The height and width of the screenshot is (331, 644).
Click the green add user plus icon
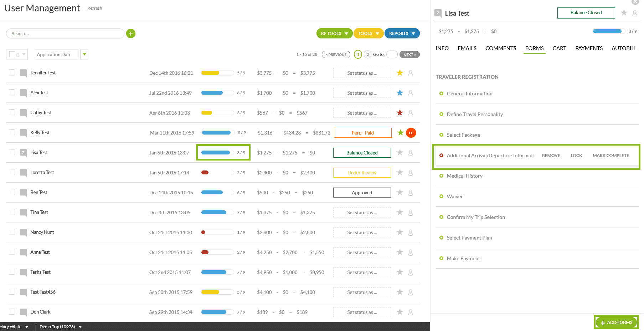(x=131, y=33)
